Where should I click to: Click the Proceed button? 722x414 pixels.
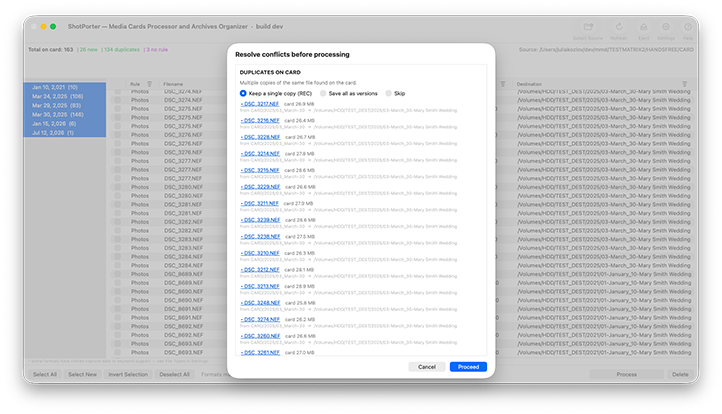[x=468, y=367]
